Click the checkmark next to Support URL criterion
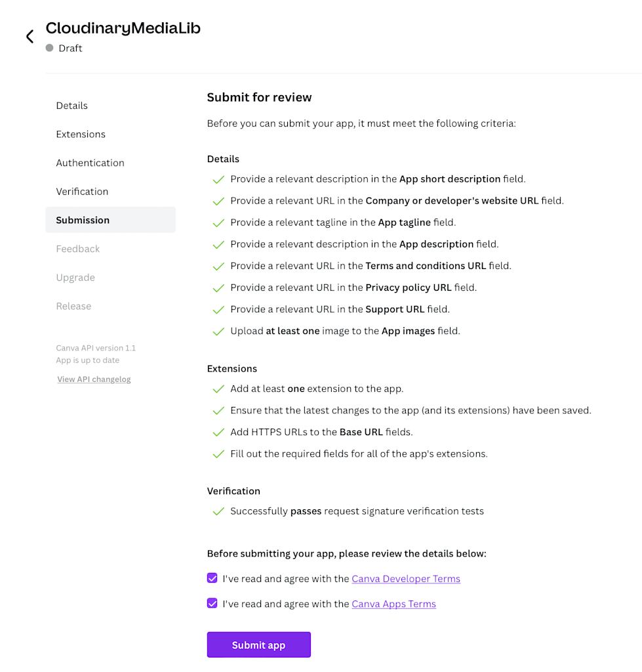This screenshot has width=642, height=672. (218, 310)
